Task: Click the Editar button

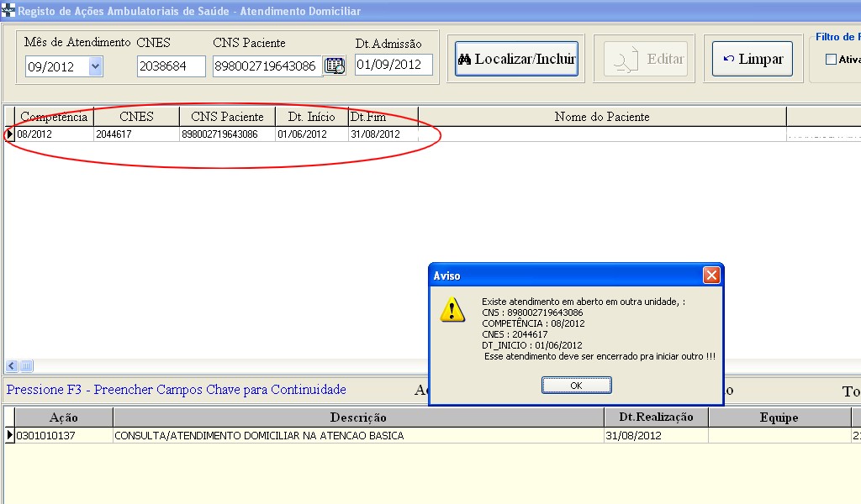Action: click(x=644, y=60)
